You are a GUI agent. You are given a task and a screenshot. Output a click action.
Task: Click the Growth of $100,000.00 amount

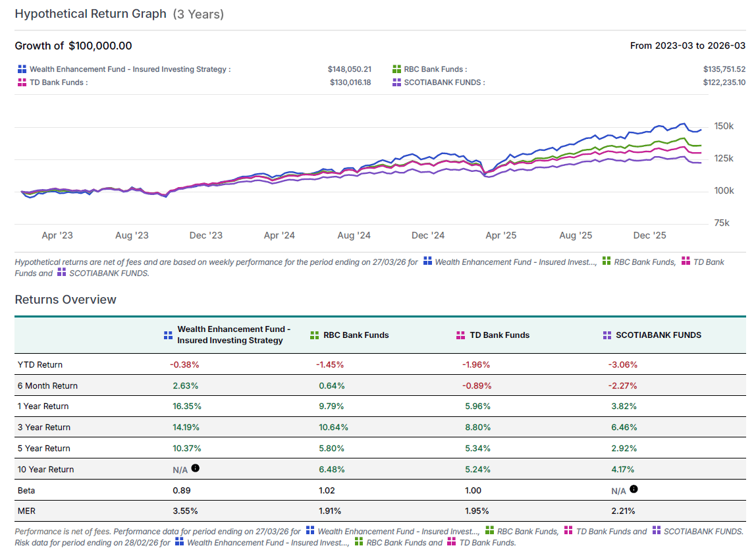(x=100, y=46)
